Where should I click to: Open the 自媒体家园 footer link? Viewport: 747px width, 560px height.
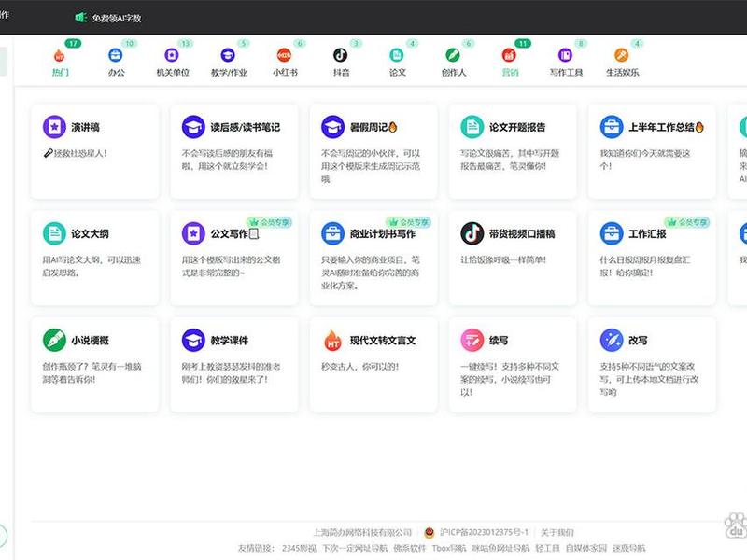[x=586, y=548]
